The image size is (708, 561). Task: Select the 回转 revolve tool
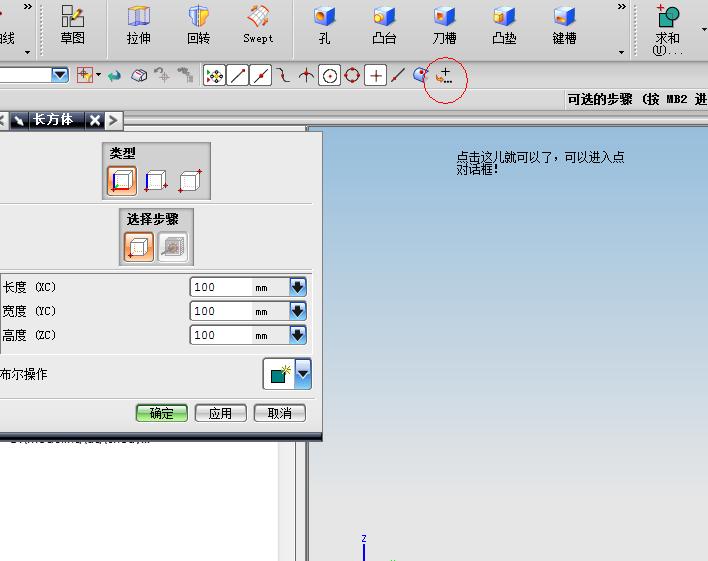pos(198,25)
